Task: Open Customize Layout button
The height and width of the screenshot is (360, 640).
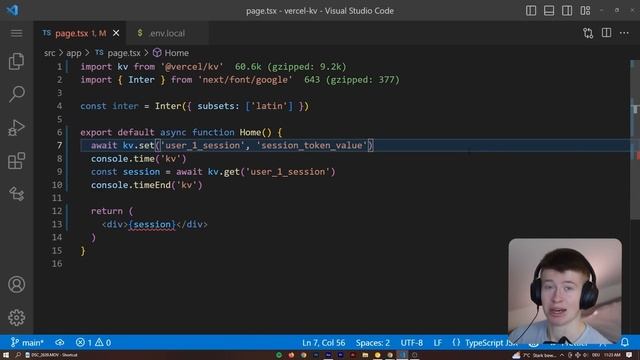Action: pos(585,11)
